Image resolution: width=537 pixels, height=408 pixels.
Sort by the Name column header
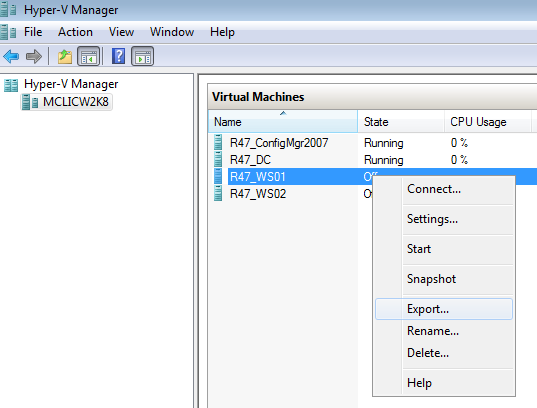tap(283, 121)
